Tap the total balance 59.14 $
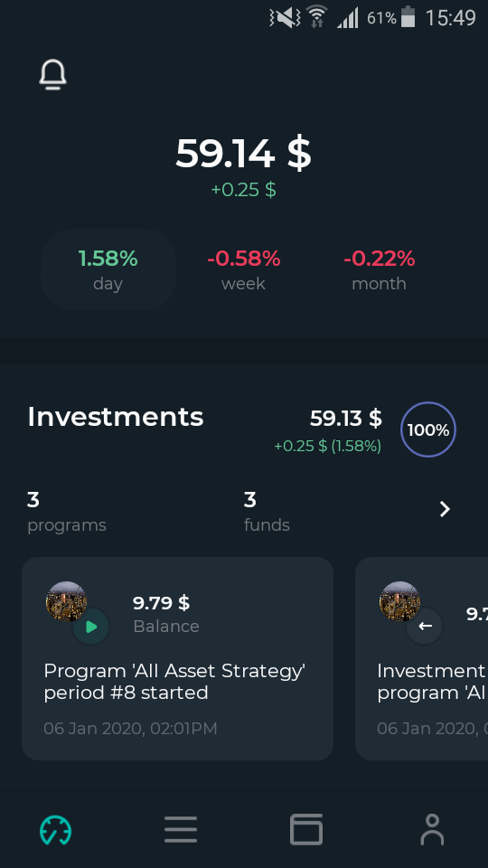The width and height of the screenshot is (488, 868). coord(243,154)
